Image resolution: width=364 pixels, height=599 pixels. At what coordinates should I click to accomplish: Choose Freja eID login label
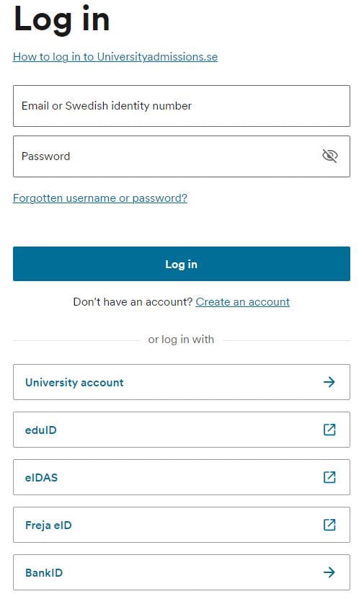coord(48,525)
